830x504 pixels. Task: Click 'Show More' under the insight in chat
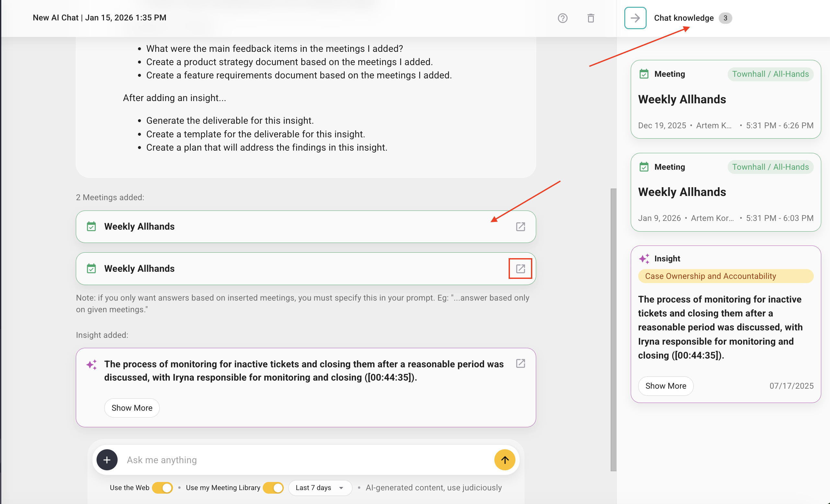(132, 408)
